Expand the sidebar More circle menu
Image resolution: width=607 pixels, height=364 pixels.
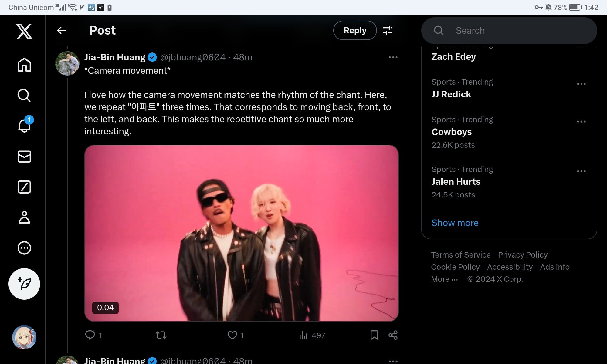(24, 248)
